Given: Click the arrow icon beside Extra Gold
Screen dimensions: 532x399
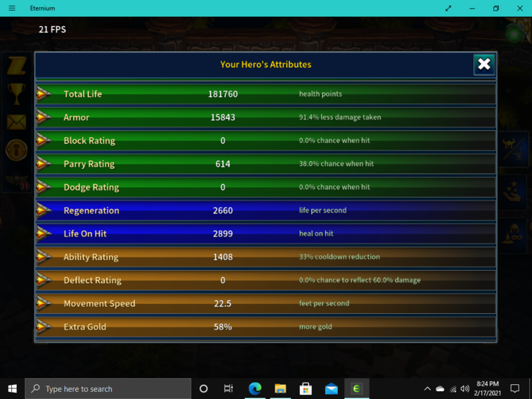Looking at the screenshot, I should (x=44, y=327).
